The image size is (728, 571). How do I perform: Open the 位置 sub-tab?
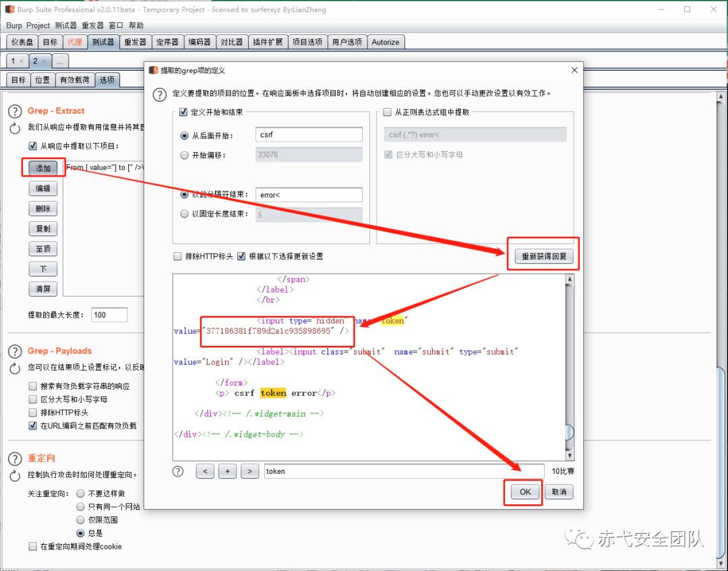(x=42, y=80)
